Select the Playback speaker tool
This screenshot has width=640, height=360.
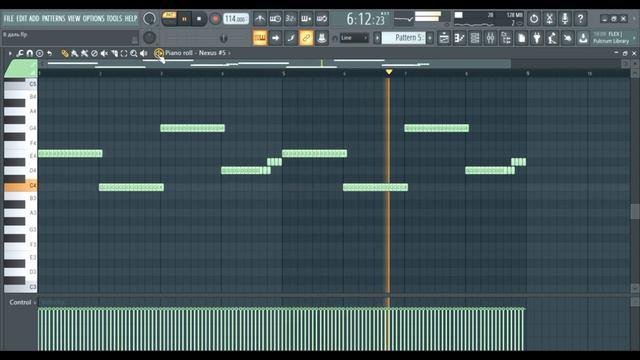144,53
